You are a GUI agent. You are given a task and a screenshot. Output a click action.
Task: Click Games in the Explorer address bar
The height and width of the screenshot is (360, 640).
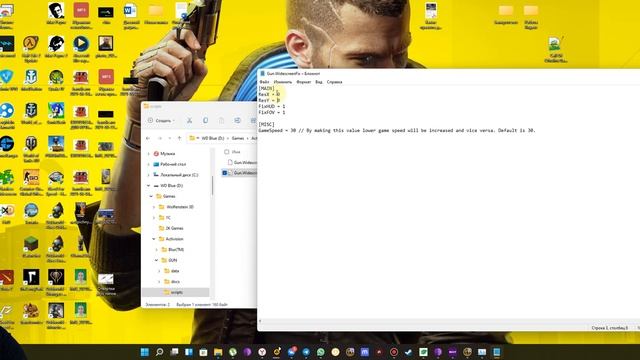(x=238, y=138)
